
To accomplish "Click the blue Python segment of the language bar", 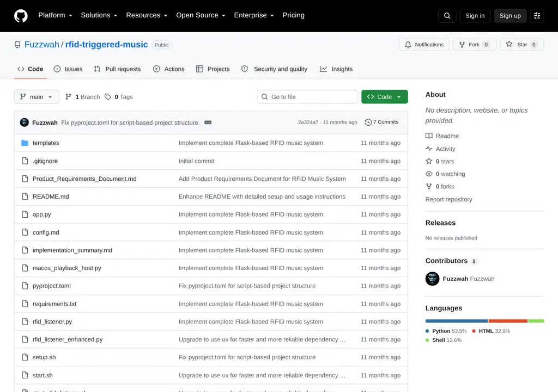I will 456,321.
